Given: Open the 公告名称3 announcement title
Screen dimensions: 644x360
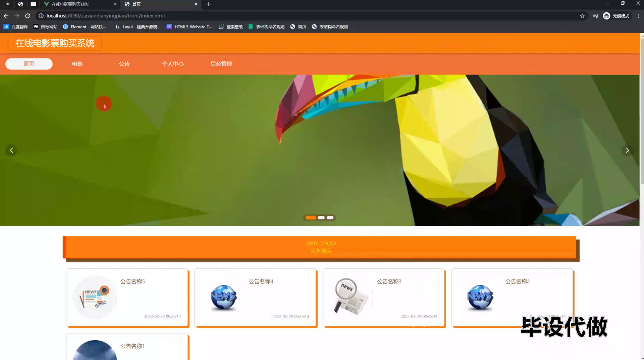Looking at the screenshot, I should point(389,281).
